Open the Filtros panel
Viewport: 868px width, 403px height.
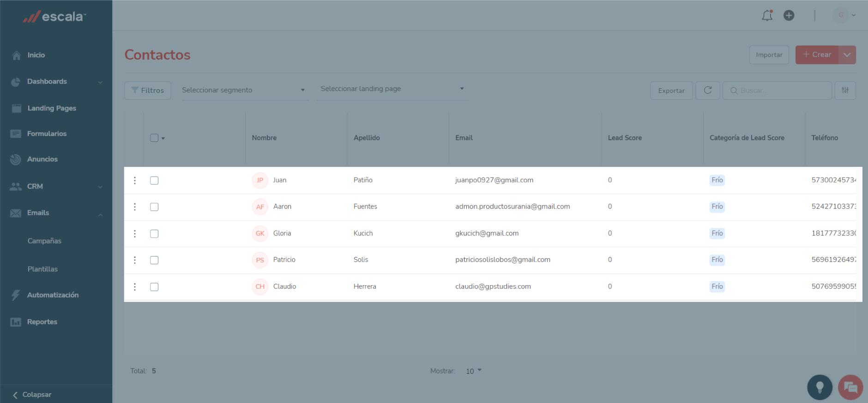point(148,91)
